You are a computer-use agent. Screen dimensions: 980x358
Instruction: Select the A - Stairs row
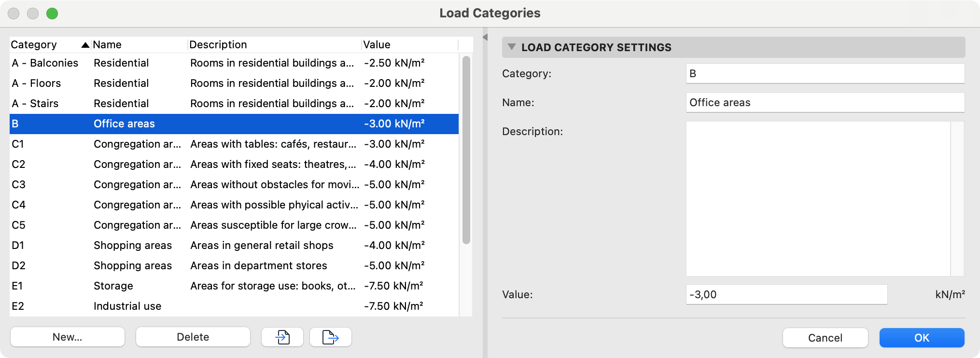pyautogui.click(x=234, y=103)
